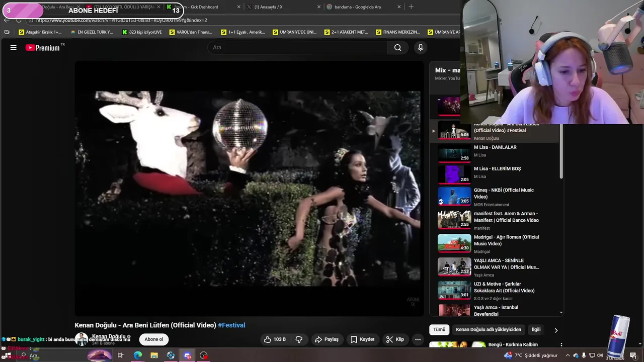Open the volume speaker tray icon
The width and height of the screenshot is (644, 362).
pyautogui.click(x=600, y=355)
